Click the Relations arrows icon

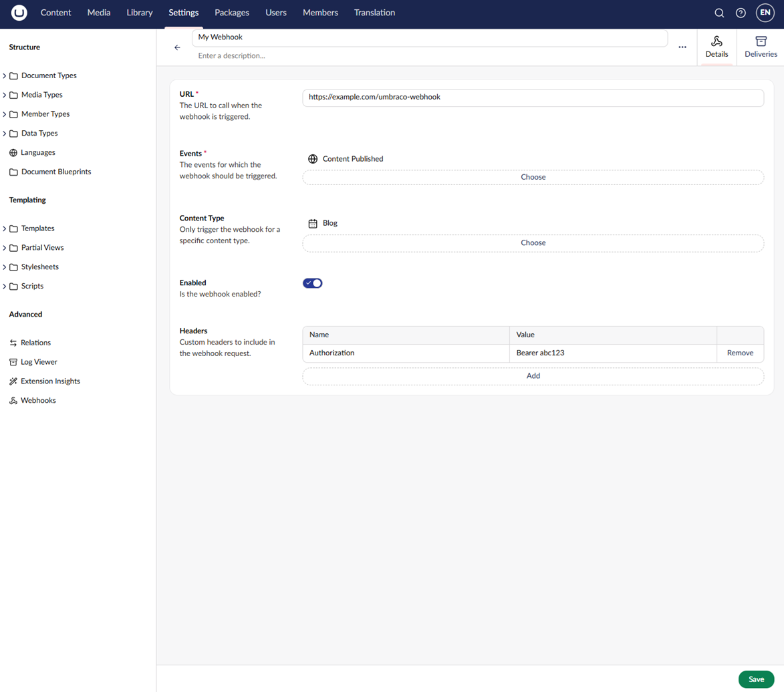point(13,343)
